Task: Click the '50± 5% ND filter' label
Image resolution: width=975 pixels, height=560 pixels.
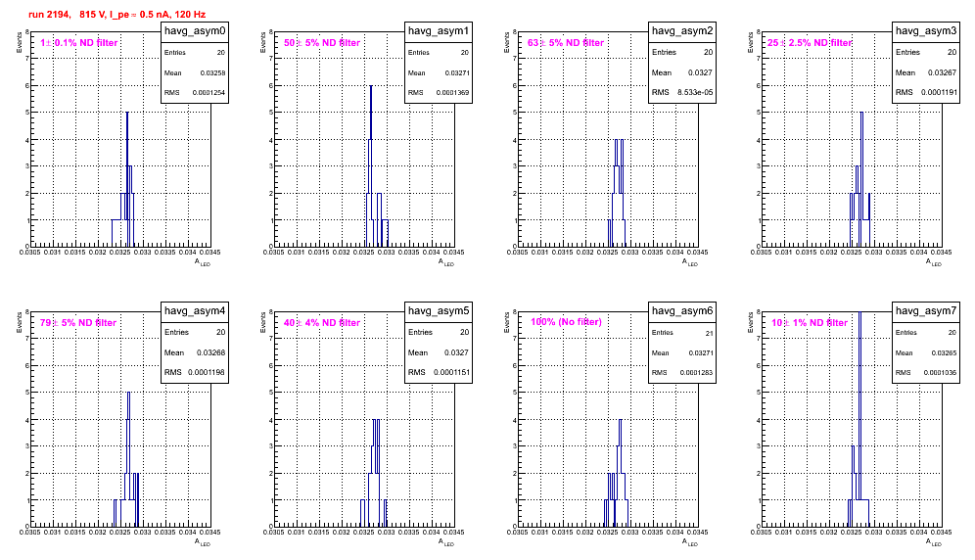Action: click(322, 43)
